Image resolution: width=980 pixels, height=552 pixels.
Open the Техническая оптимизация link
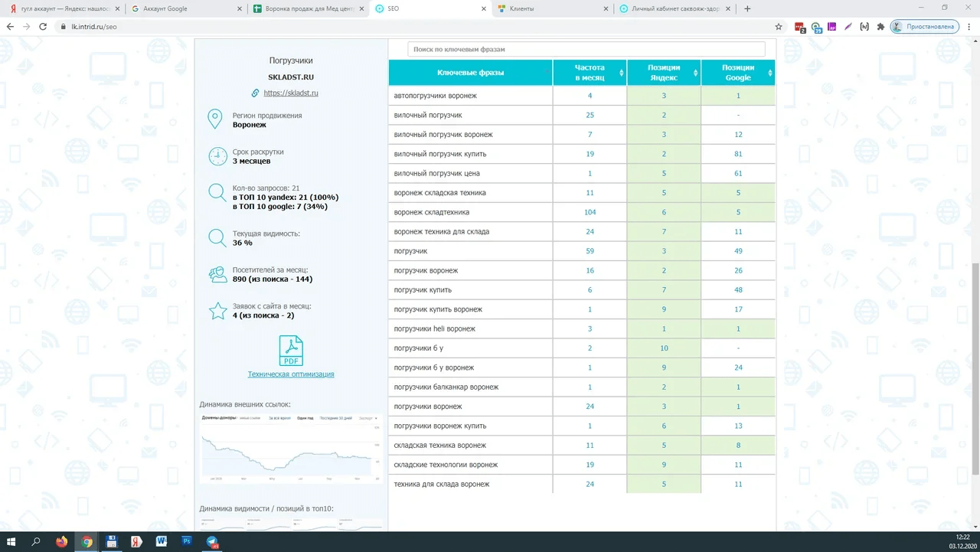coord(291,374)
